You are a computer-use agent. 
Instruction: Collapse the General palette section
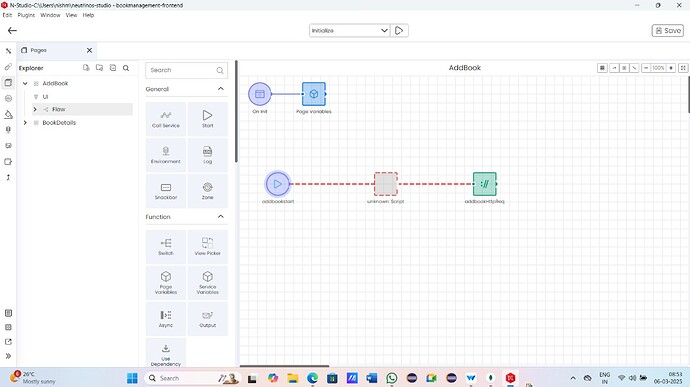[220, 89]
